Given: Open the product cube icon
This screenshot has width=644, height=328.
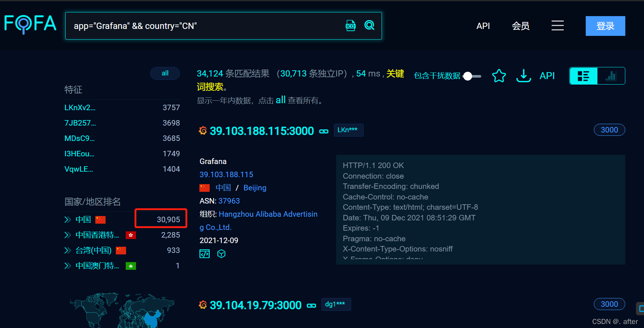Looking at the screenshot, I should (x=221, y=254).
